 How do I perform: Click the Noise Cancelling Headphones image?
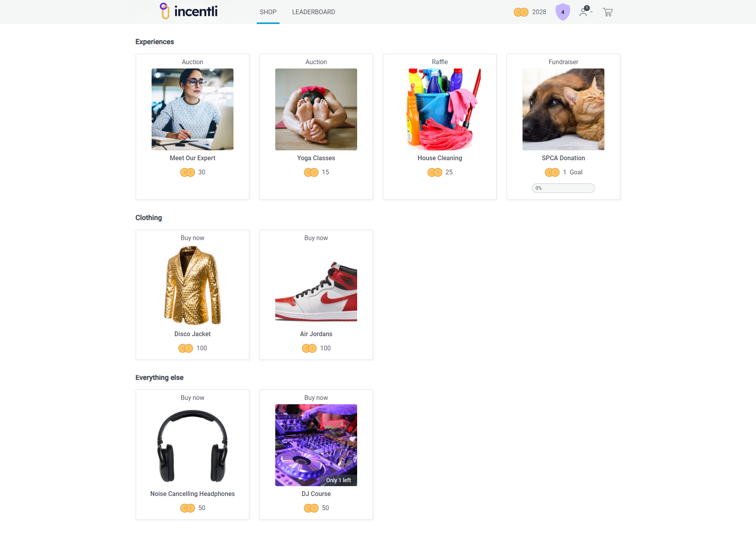tap(193, 445)
